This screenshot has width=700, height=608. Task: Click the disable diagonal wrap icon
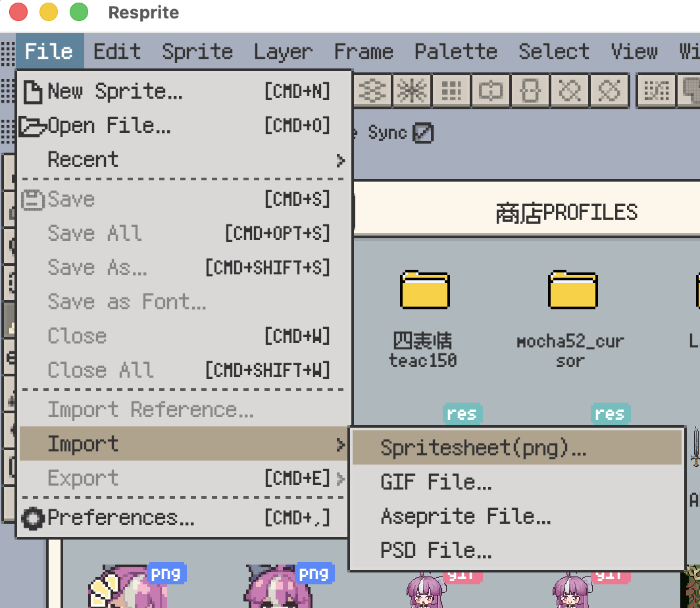(609, 91)
